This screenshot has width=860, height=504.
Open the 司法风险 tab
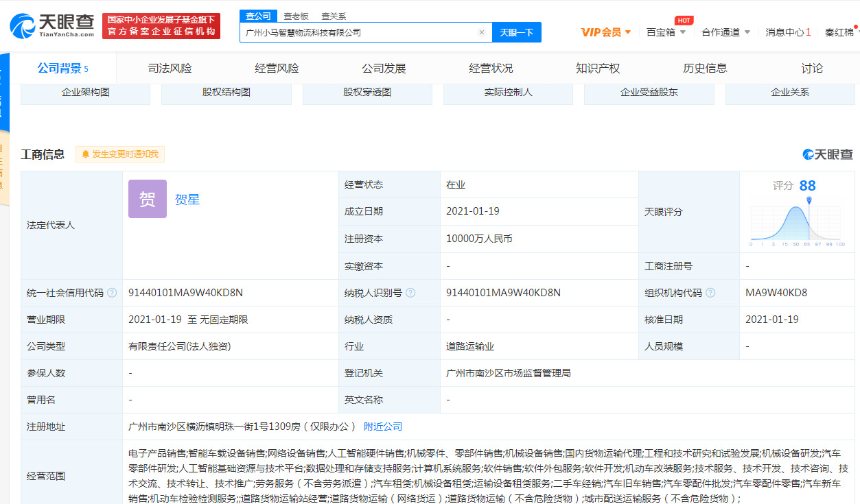coord(170,68)
